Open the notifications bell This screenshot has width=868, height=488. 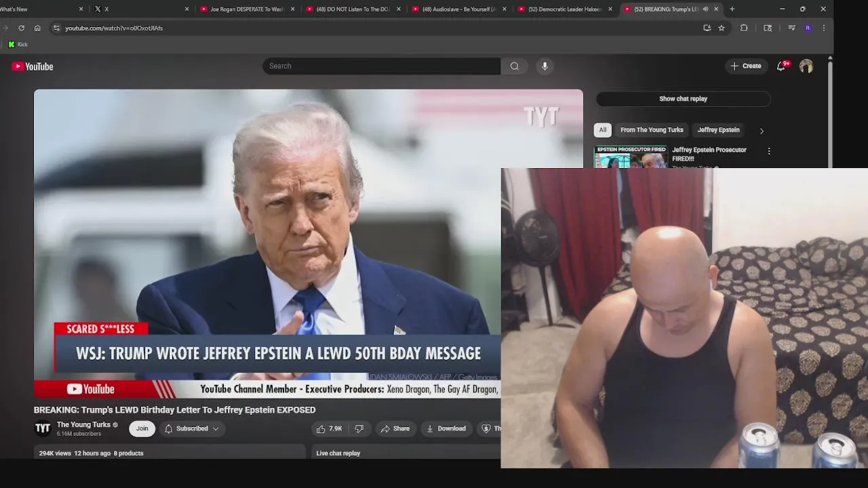click(x=781, y=66)
